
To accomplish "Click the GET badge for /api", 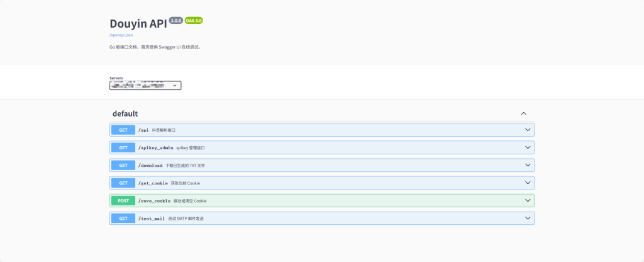I will click(x=123, y=130).
